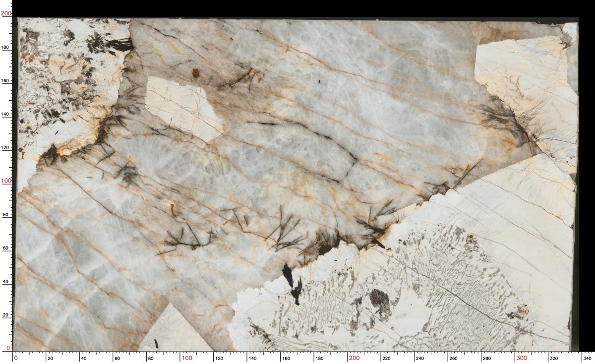Select the 240 mark on bottom ruler
Screen dimensions: 595x364
point(420,358)
